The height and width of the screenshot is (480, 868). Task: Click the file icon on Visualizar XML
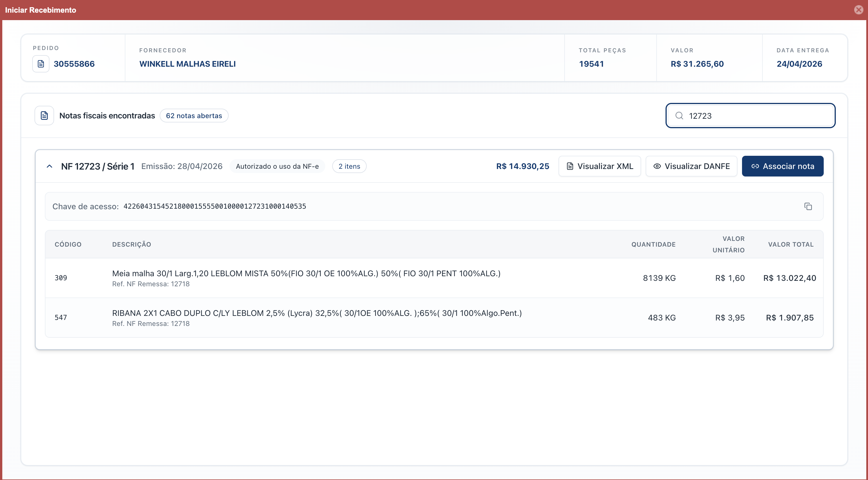tap(570, 166)
